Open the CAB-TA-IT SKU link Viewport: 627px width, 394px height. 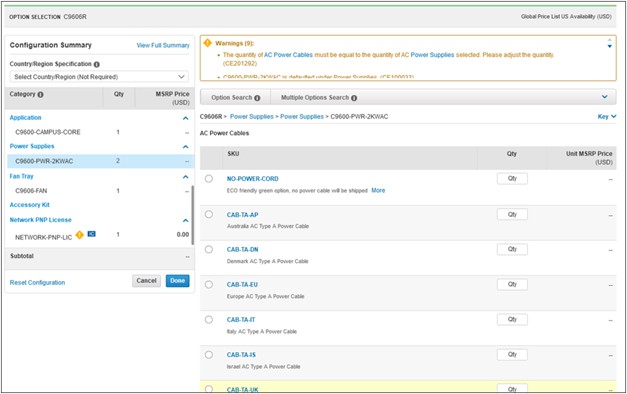click(241, 320)
